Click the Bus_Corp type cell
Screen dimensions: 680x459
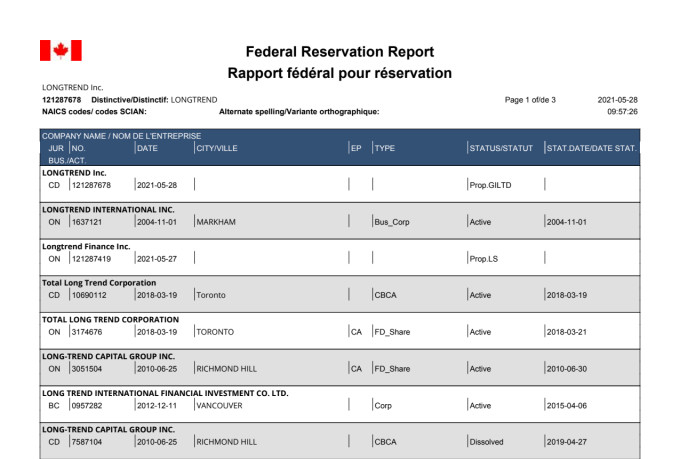point(391,222)
